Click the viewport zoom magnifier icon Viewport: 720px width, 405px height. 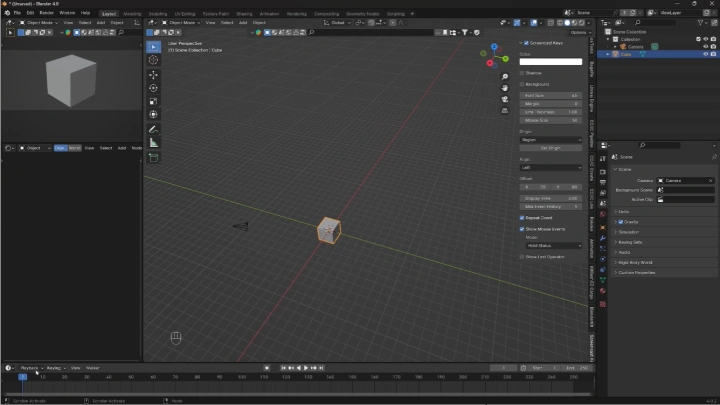click(505, 77)
